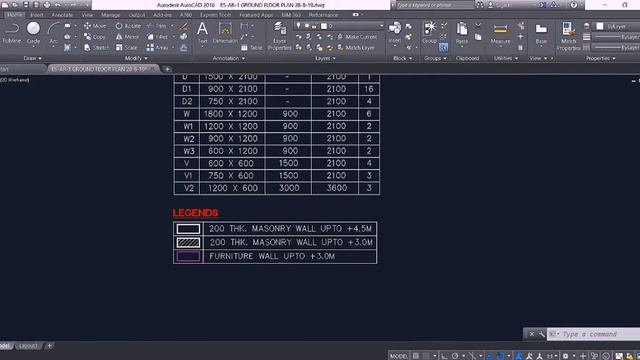Viewport: 640px width, 360px height.
Task: Toggle MODEL space button in status bar
Action: [x=399, y=356]
